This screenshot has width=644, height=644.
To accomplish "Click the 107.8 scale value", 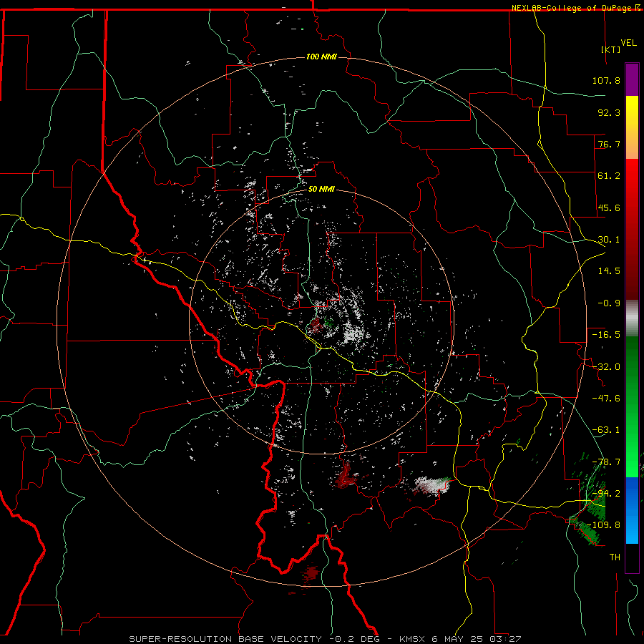I will [606, 80].
